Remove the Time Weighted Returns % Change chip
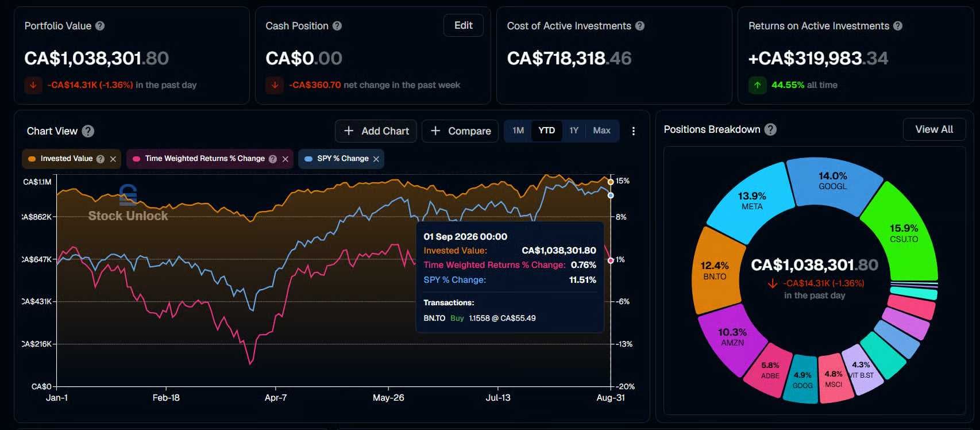980x430 pixels. (285, 159)
